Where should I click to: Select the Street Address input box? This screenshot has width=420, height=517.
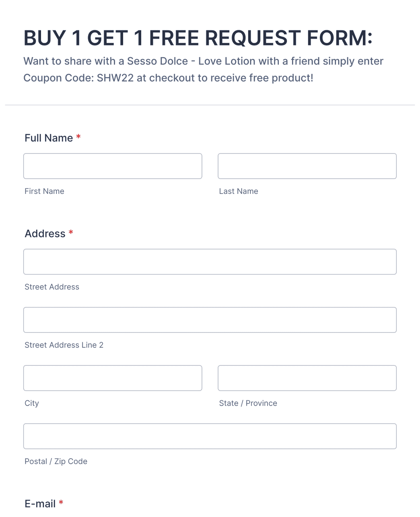210,262
